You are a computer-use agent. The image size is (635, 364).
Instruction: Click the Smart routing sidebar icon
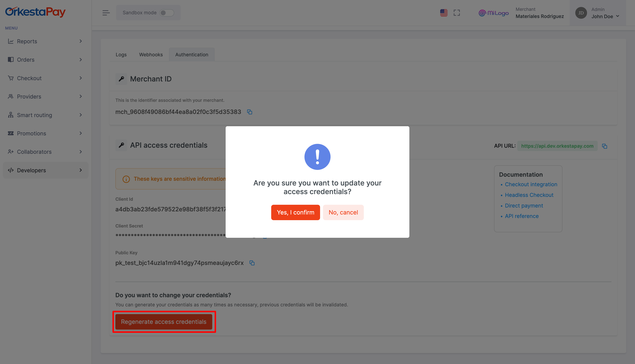10,115
